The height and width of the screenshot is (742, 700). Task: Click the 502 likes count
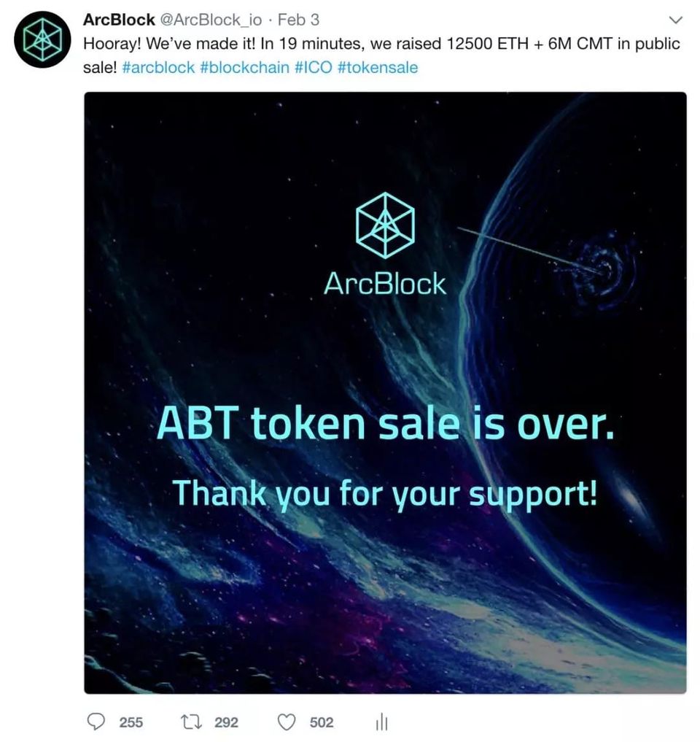coord(322,722)
